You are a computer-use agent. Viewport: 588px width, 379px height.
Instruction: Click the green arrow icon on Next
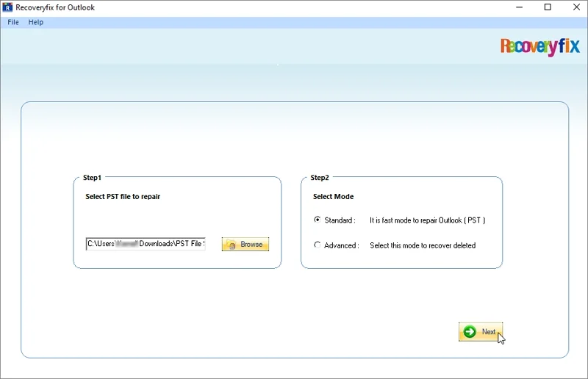point(470,332)
